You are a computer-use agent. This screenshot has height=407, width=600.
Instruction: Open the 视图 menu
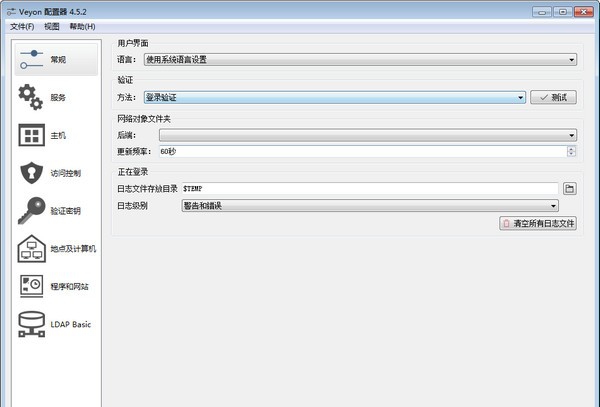(52, 26)
